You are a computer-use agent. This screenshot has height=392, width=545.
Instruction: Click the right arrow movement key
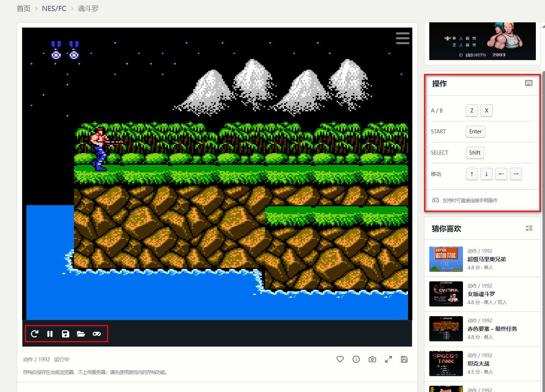click(x=516, y=174)
